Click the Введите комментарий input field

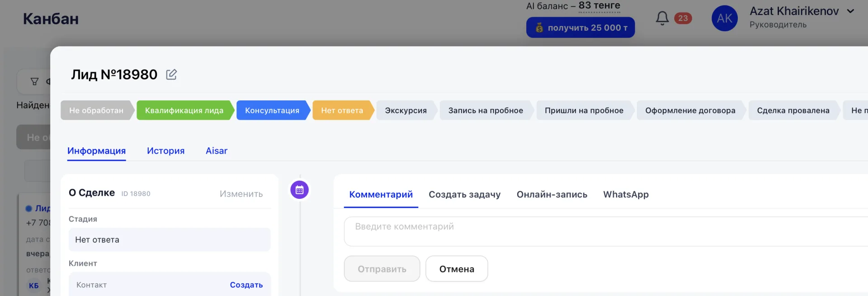pyautogui.click(x=606, y=231)
